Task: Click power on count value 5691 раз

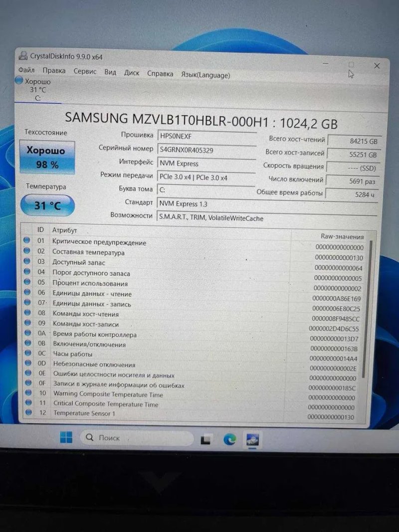Action: point(352,181)
